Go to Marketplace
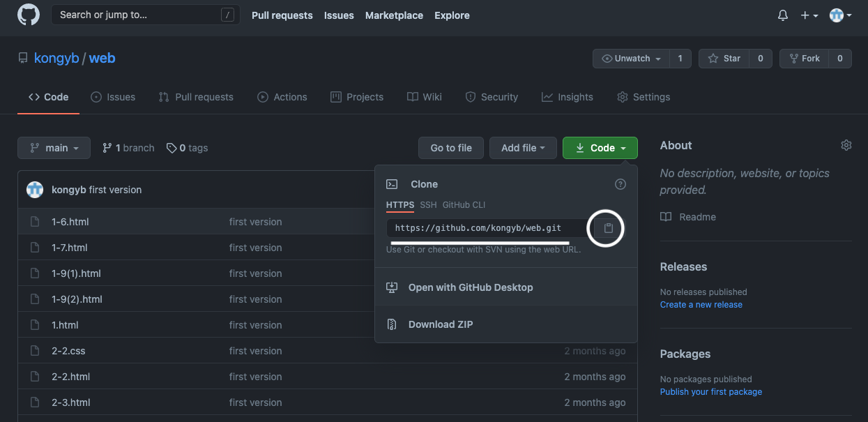 click(394, 15)
